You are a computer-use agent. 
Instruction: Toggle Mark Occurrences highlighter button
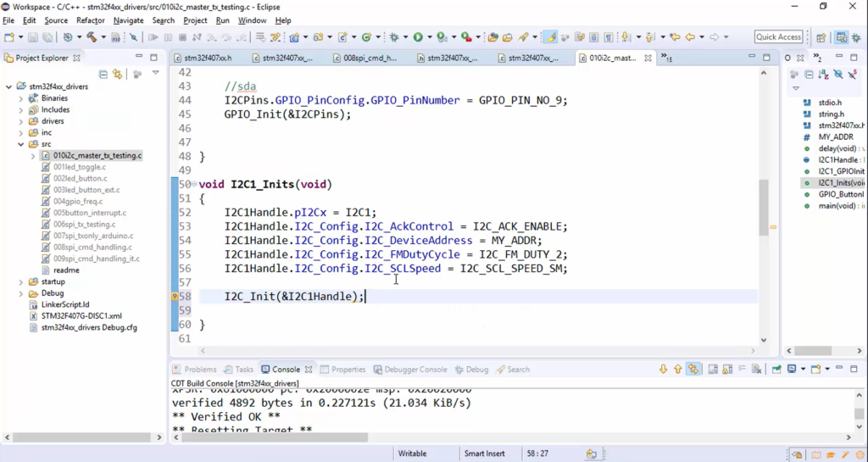coord(550,37)
